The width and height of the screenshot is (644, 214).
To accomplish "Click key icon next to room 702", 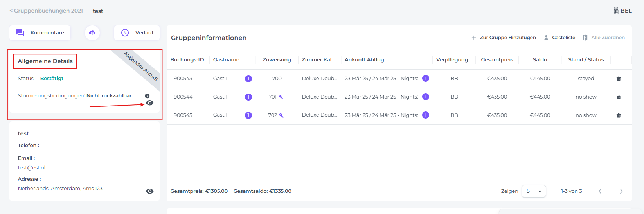I will [x=281, y=115].
